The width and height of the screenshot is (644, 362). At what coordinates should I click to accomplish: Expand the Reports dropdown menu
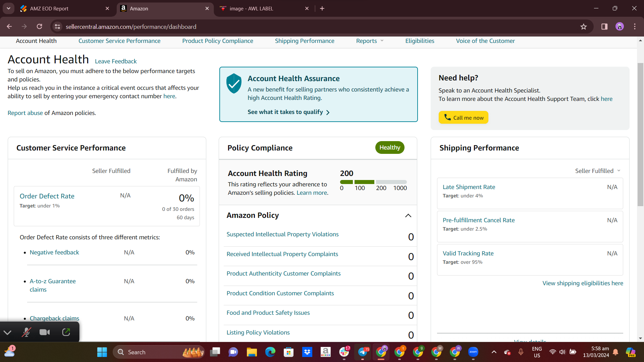370,41
